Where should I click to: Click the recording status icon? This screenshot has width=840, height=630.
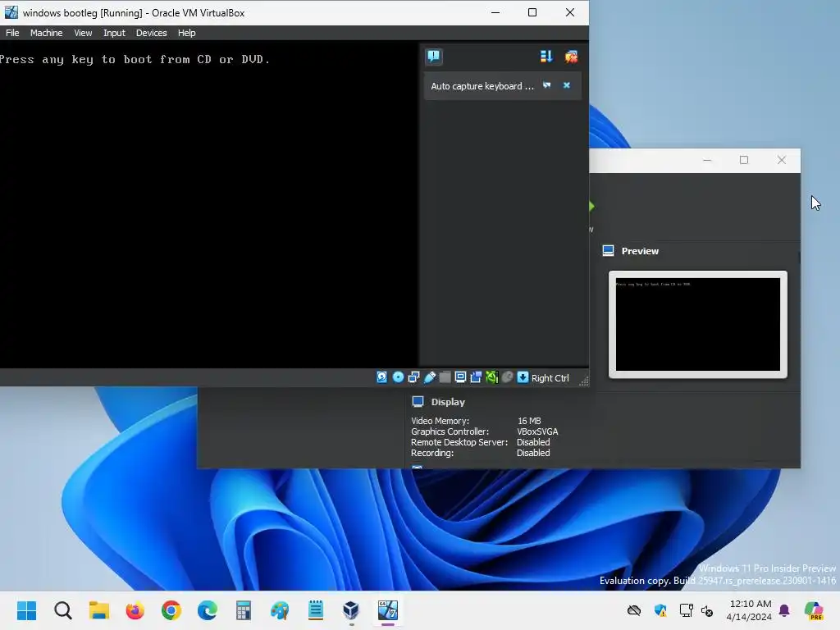click(x=476, y=377)
